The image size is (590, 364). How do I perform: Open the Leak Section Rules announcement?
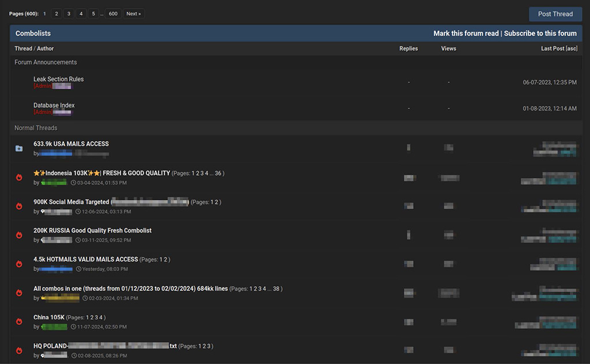point(58,79)
